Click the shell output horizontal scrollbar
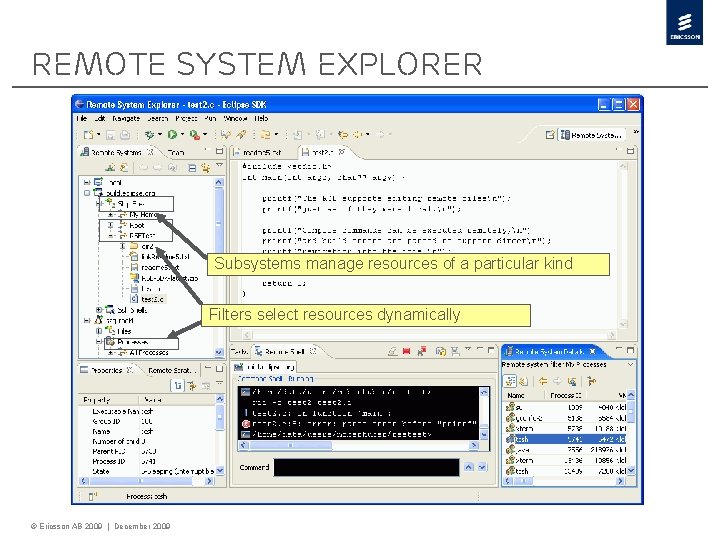 coord(358,445)
